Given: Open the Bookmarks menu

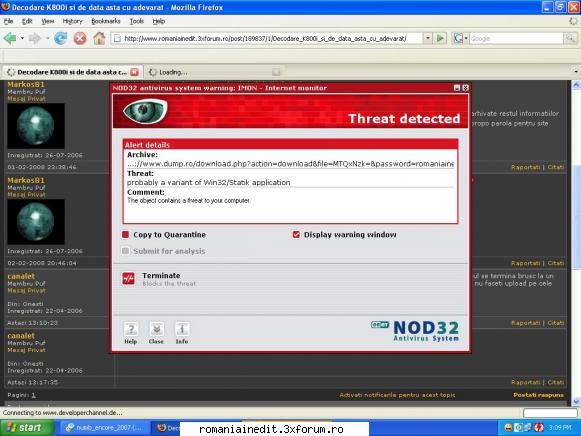Looking at the screenshot, I should pyautogui.click(x=106, y=21).
